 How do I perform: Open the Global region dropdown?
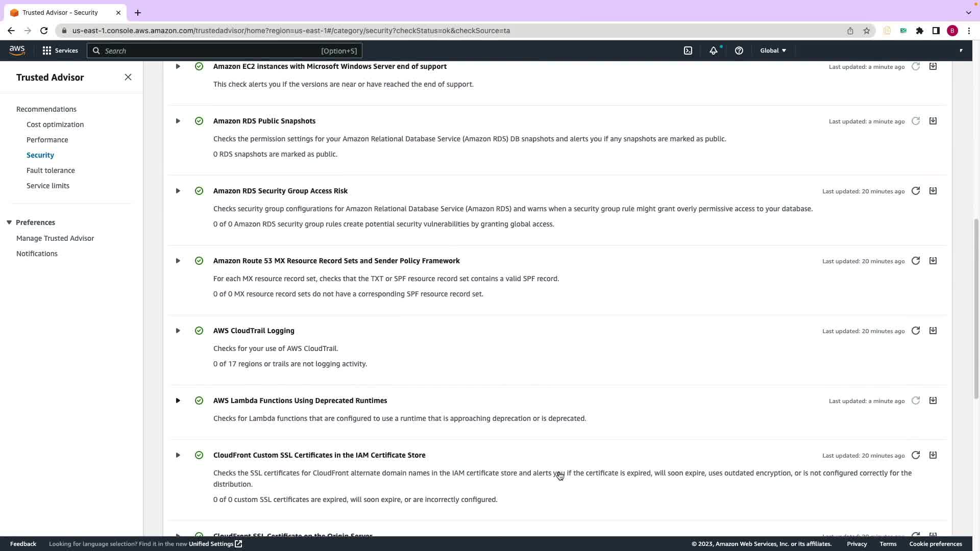coord(773,51)
